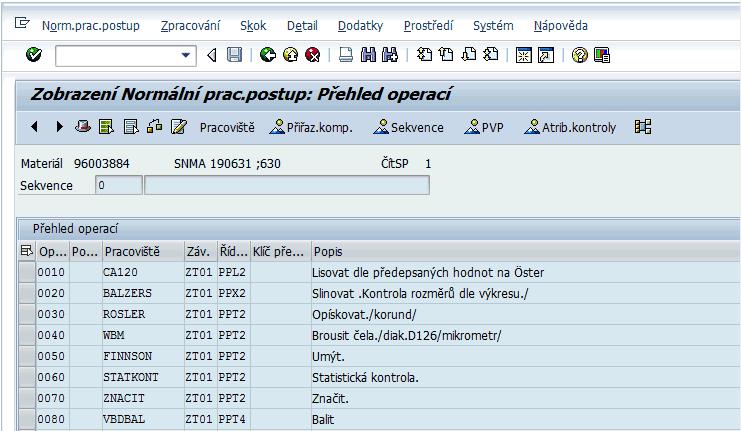741x431 pixels.
Task: Open the Zpracování menu
Action: coord(190,26)
